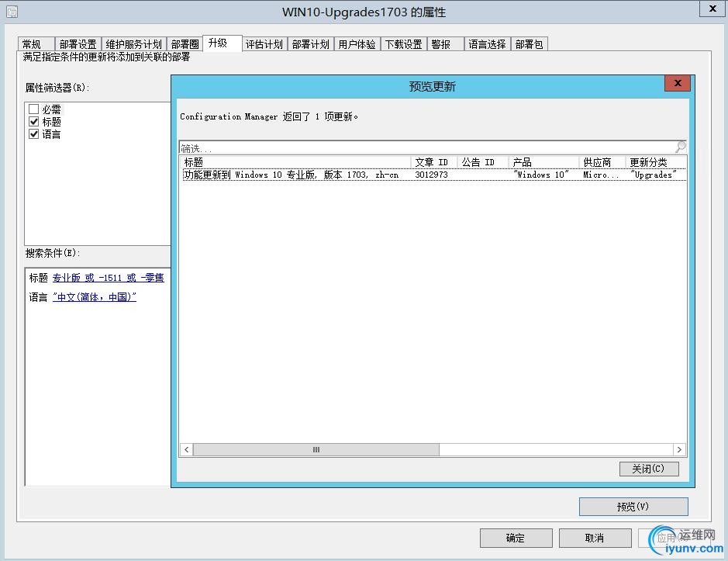Confirm with the 确定 button
The image size is (728, 561).
point(516,538)
